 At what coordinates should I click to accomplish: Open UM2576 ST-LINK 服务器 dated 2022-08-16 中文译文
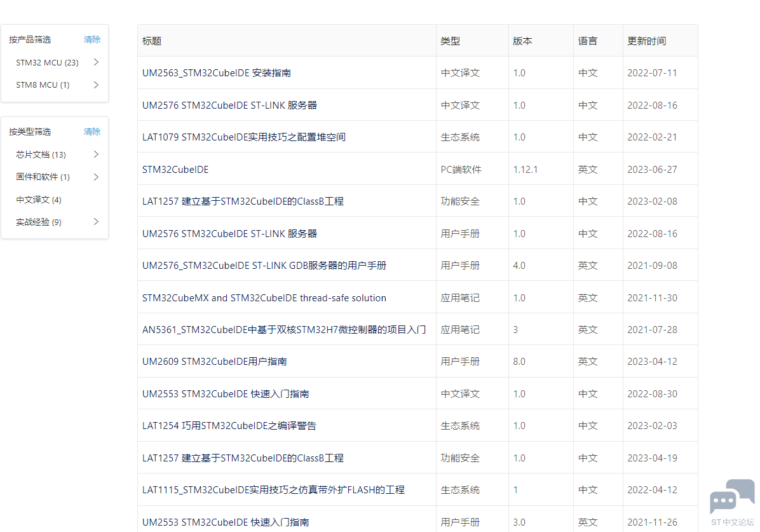pyautogui.click(x=229, y=106)
